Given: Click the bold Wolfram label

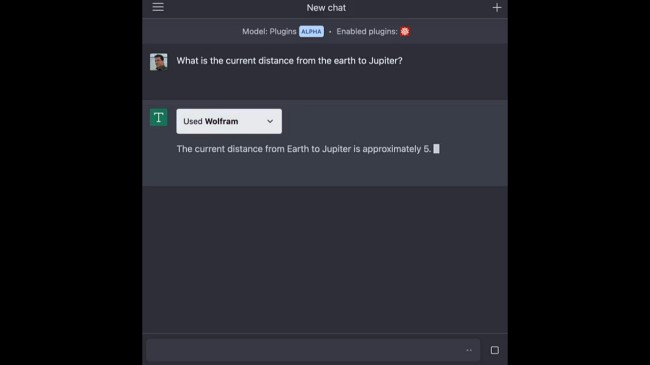Looking at the screenshot, I should [221, 121].
